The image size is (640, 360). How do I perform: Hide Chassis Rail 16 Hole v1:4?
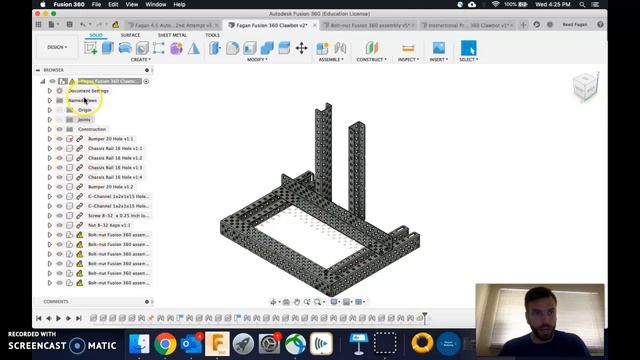coord(60,177)
